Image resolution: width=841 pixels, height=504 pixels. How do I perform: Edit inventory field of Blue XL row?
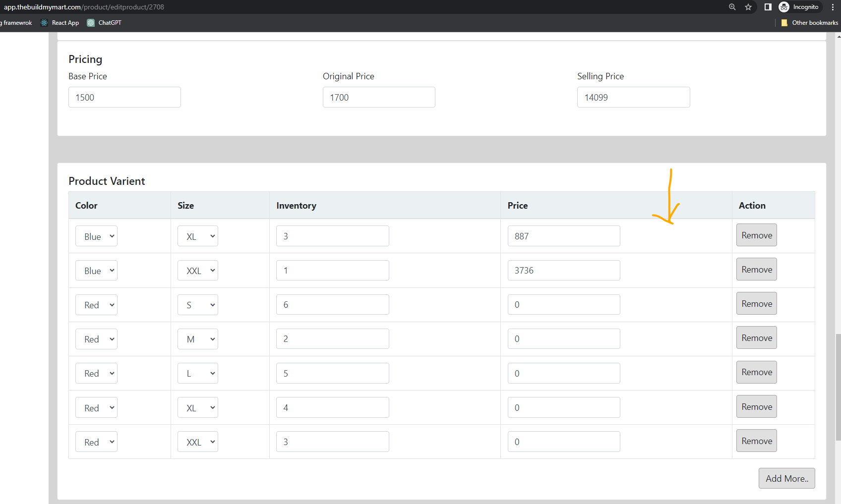tap(333, 236)
